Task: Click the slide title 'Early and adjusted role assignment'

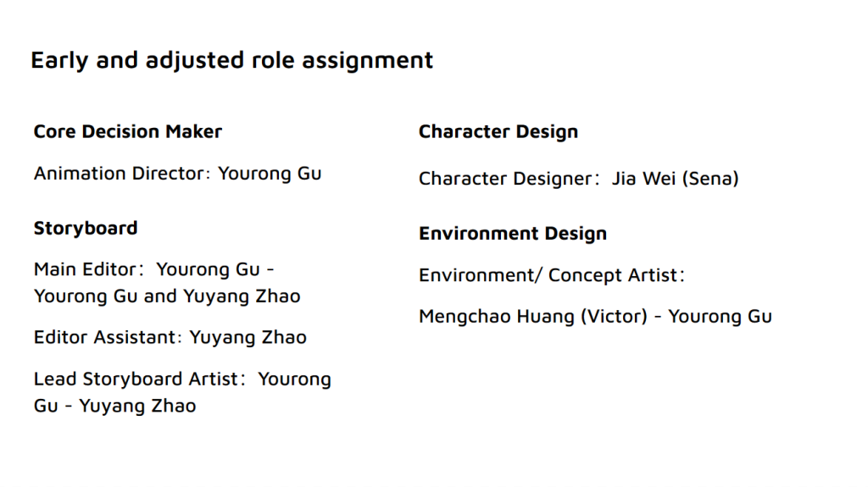Action: click(x=231, y=61)
